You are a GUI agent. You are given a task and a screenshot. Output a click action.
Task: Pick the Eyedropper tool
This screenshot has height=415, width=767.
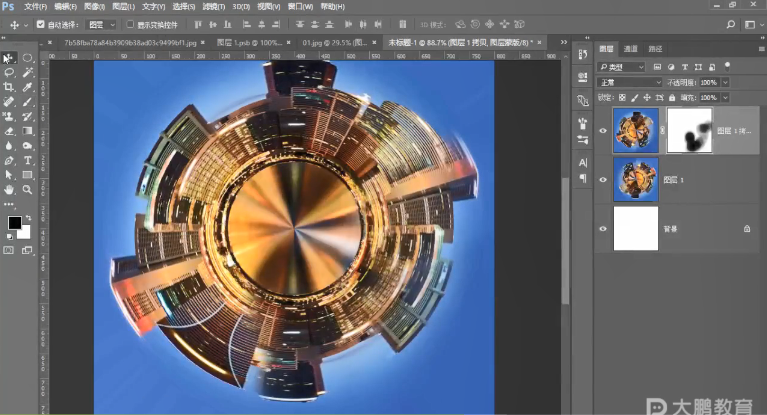[x=27, y=87]
